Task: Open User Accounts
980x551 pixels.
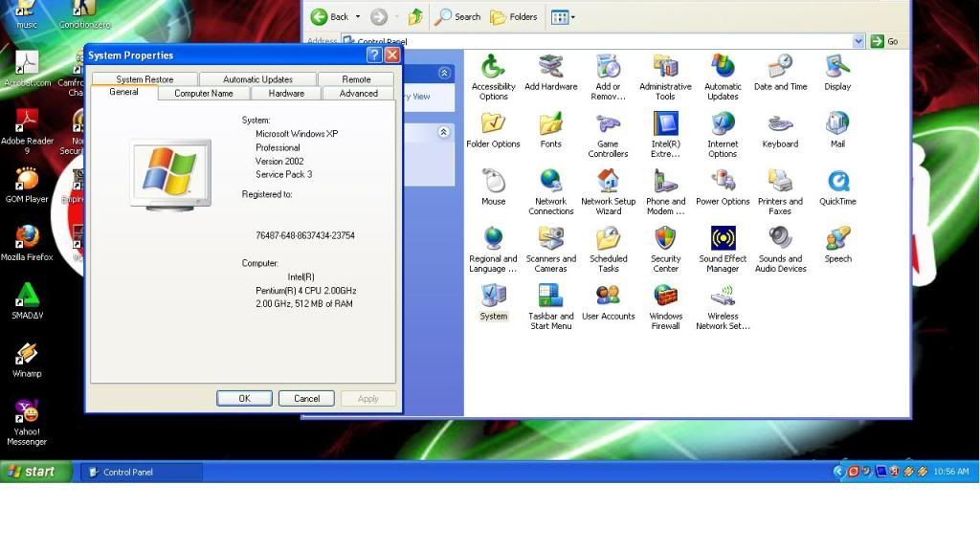Action: (x=608, y=303)
